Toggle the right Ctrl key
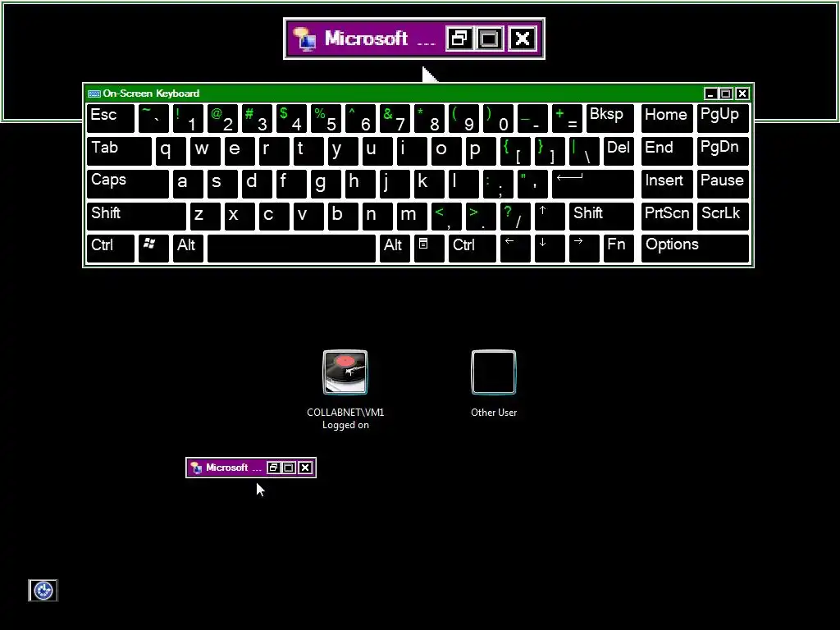The image size is (840, 630). tap(472, 249)
